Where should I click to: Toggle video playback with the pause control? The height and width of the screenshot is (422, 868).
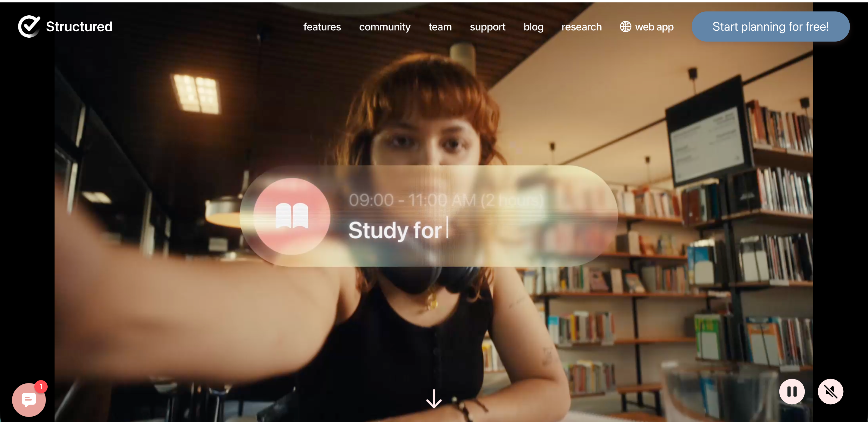pos(792,391)
